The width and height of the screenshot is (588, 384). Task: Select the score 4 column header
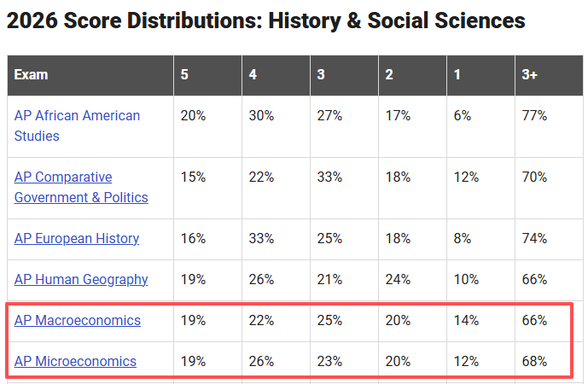[x=276, y=75]
